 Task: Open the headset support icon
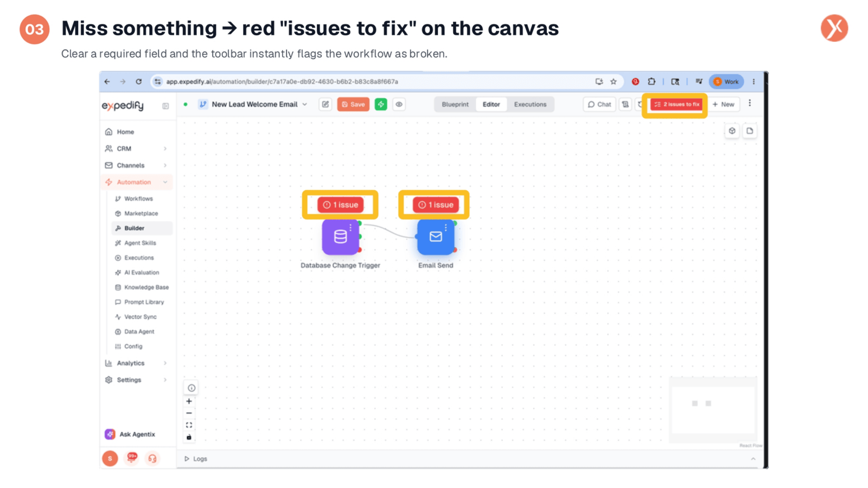(152, 459)
